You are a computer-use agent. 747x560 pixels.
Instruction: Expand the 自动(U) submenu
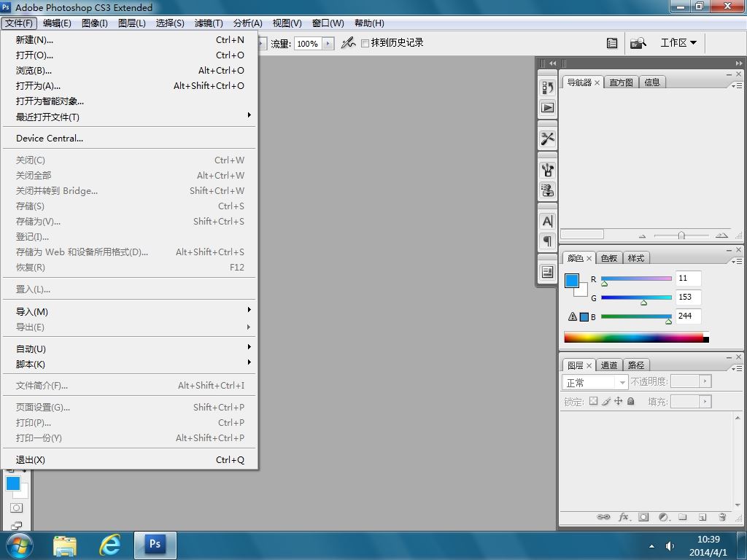click(130, 349)
